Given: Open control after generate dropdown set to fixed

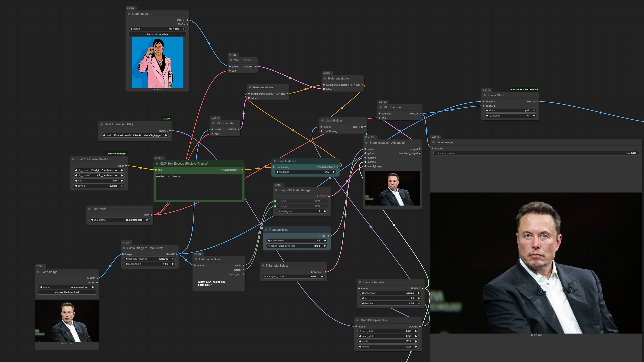Looking at the screenshot, I should click(297, 246).
